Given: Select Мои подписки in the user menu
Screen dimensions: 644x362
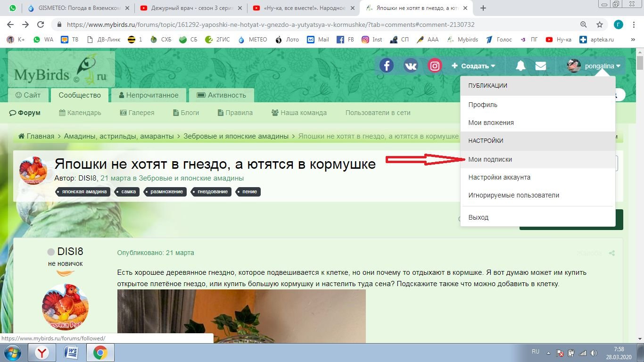Looking at the screenshot, I should pyautogui.click(x=490, y=159).
